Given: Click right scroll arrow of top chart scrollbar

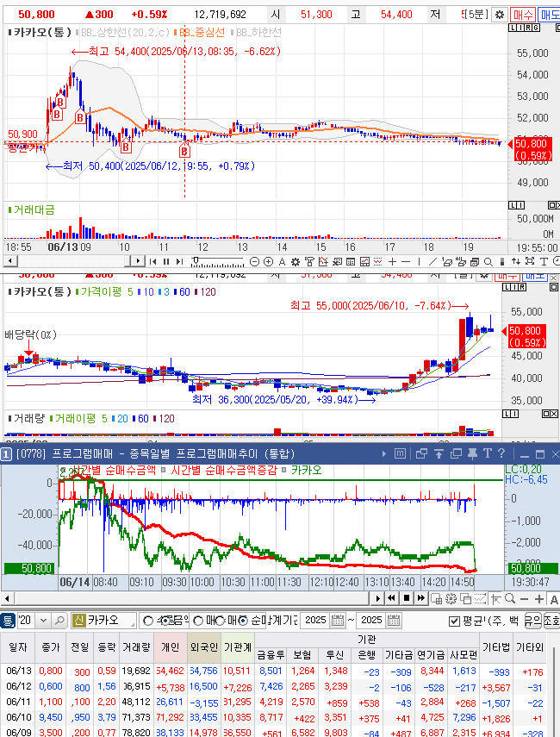Looking at the screenshot, I should point(138,261).
